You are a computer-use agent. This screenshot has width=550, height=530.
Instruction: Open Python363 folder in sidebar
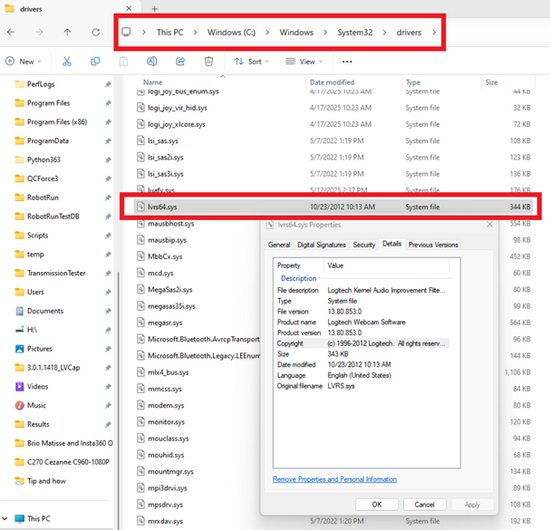pos(43,160)
